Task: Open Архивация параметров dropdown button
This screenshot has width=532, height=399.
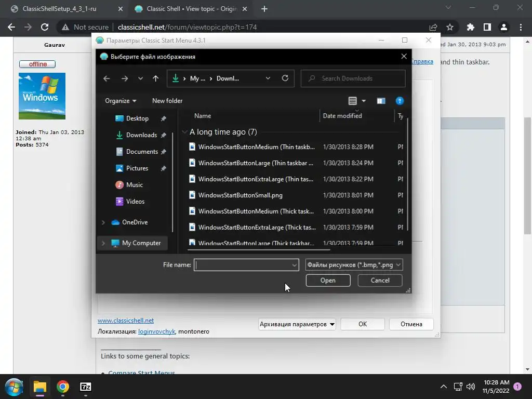Action: point(297,324)
